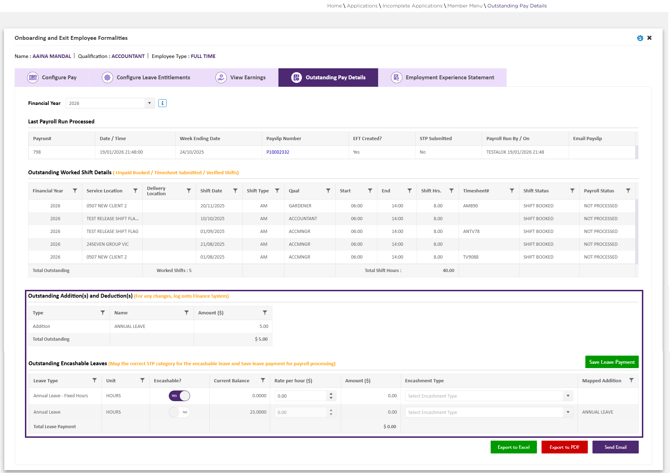
Task: Click the Export to PDF button
Action: pos(564,447)
